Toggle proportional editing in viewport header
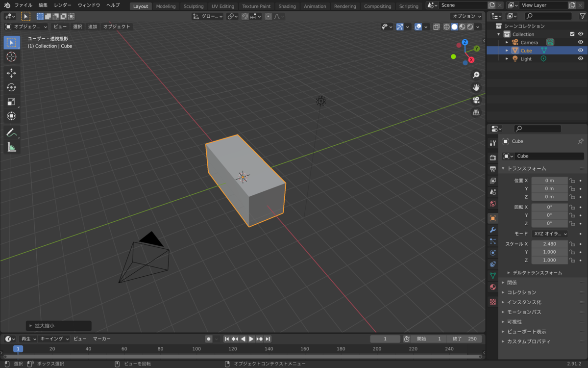588x368 pixels. [x=268, y=16]
